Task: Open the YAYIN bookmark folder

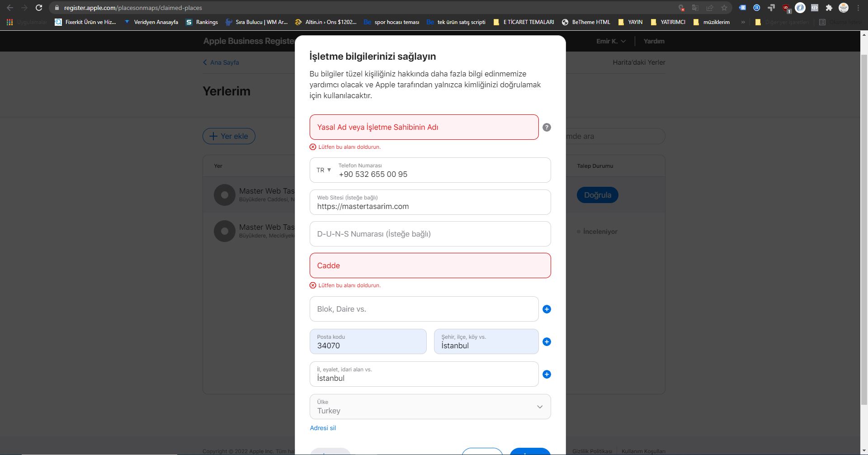Action: (630, 22)
